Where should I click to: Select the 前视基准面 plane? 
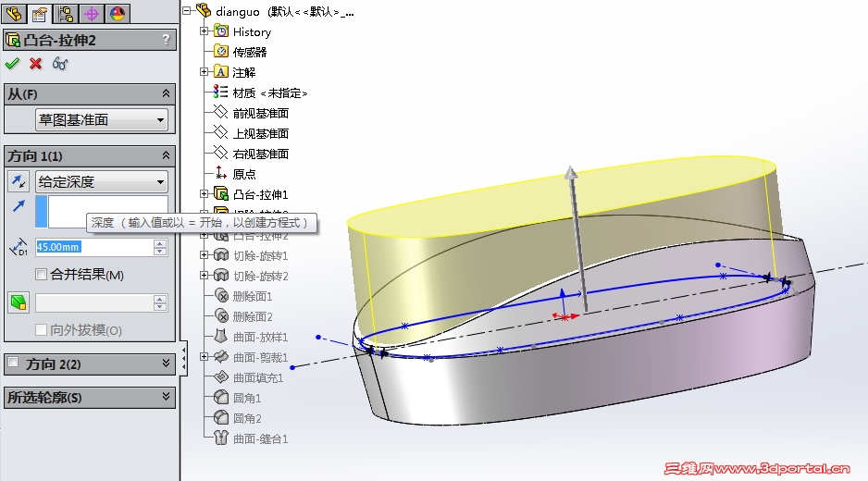[x=261, y=113]
